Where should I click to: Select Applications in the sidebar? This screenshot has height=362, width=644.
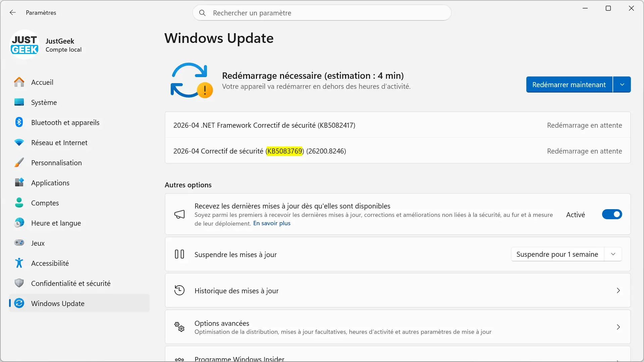(79, 183)
